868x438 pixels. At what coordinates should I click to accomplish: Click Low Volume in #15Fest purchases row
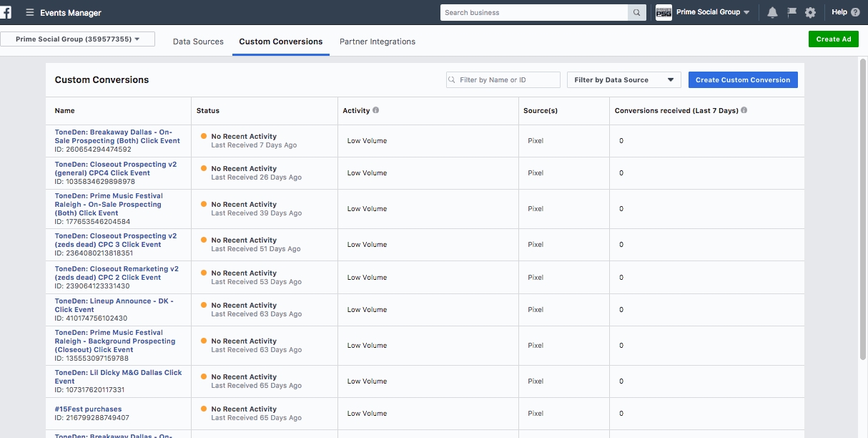pyautogui.click(x=367, y=414)
